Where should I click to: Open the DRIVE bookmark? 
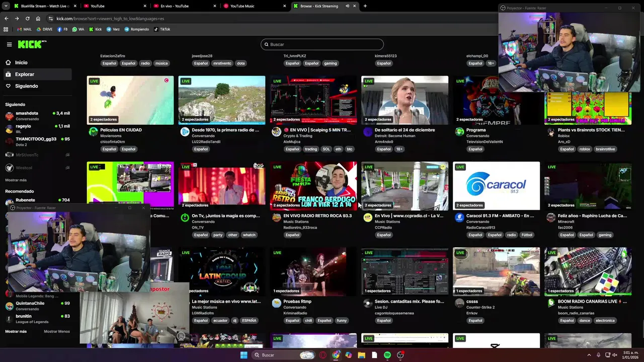pos(44,29)
